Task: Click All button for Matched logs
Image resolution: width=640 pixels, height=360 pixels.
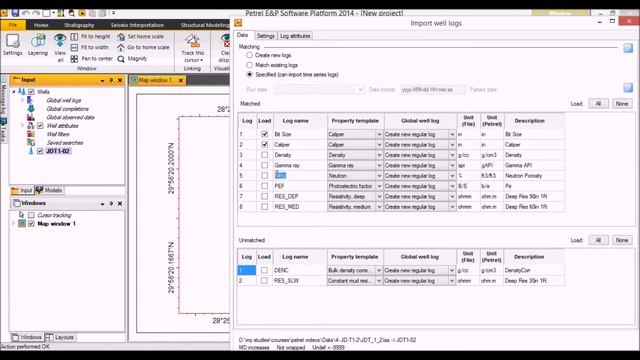Action: [598, 104]
